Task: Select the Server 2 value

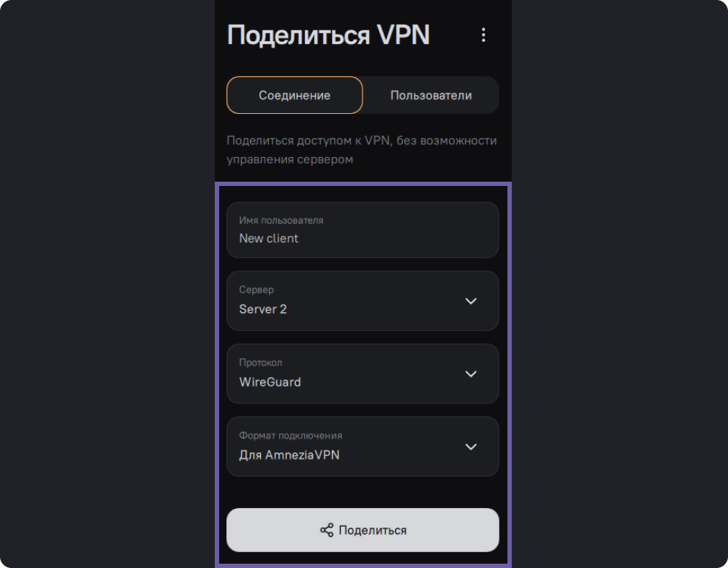Action: click(263, 309)
